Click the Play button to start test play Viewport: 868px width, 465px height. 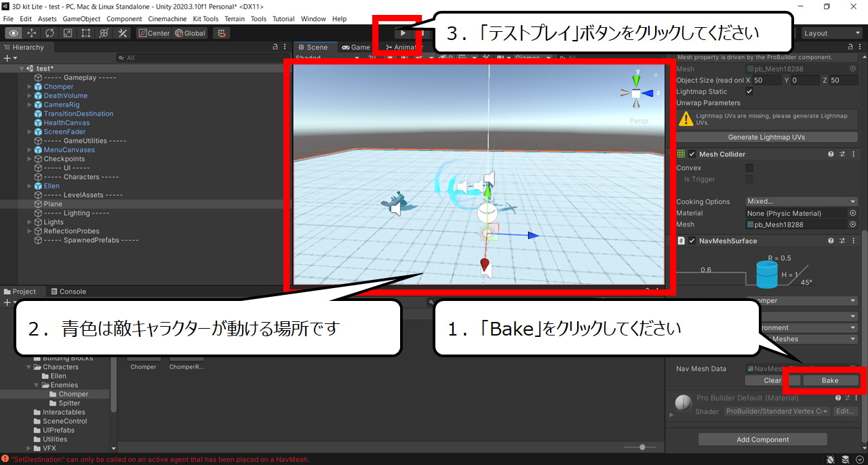[403, 33]
